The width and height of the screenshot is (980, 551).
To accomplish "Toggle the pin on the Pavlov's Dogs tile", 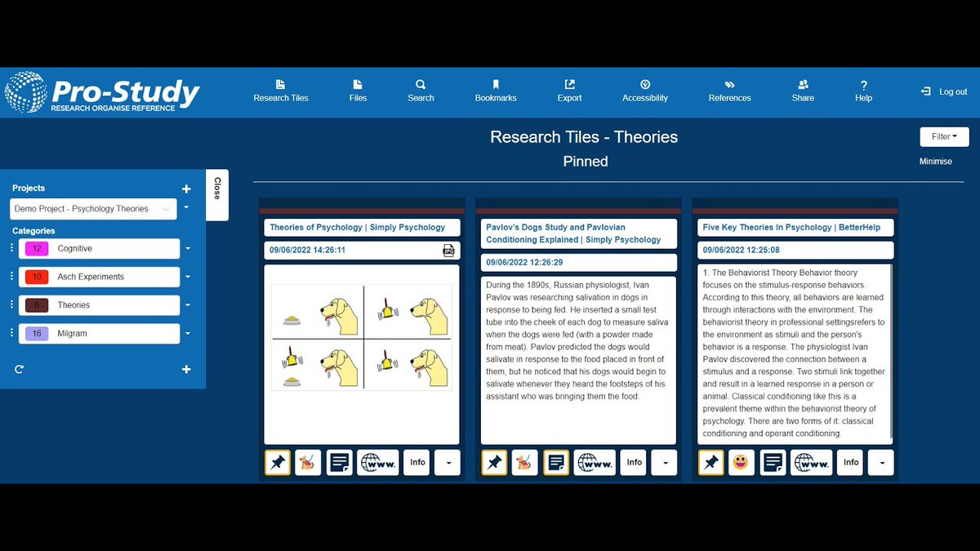I will (494, 462).
